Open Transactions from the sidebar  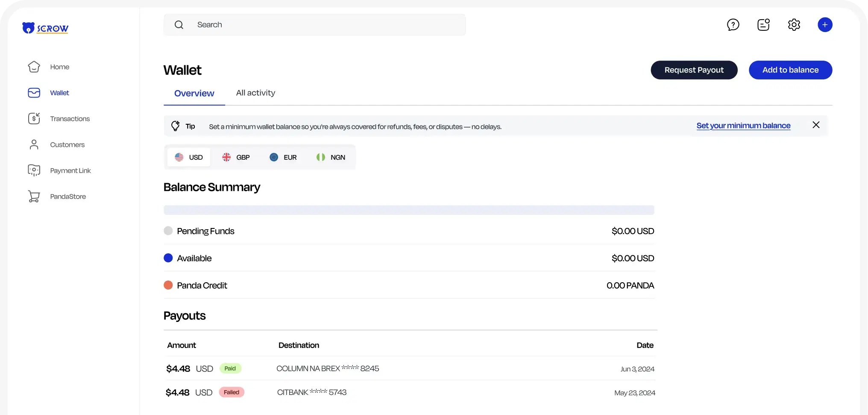tap(34, 119)
